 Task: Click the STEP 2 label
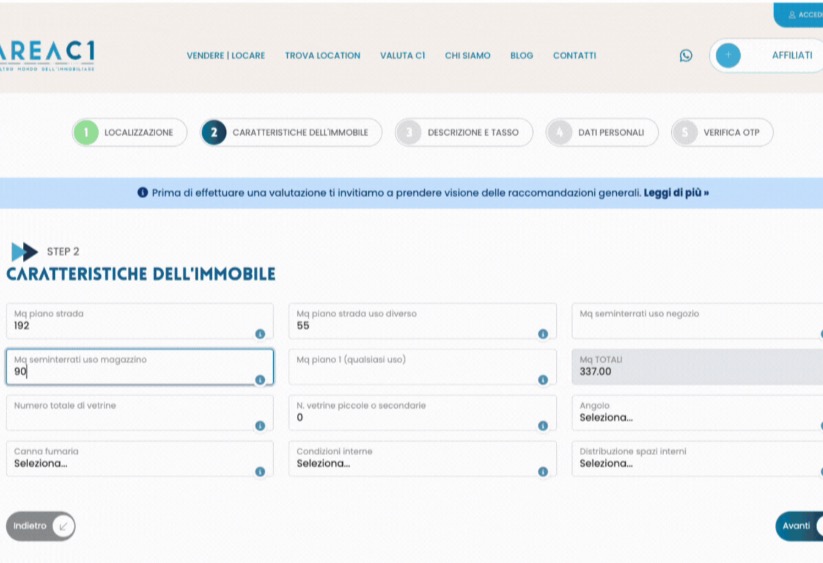(x=63, y=251)
